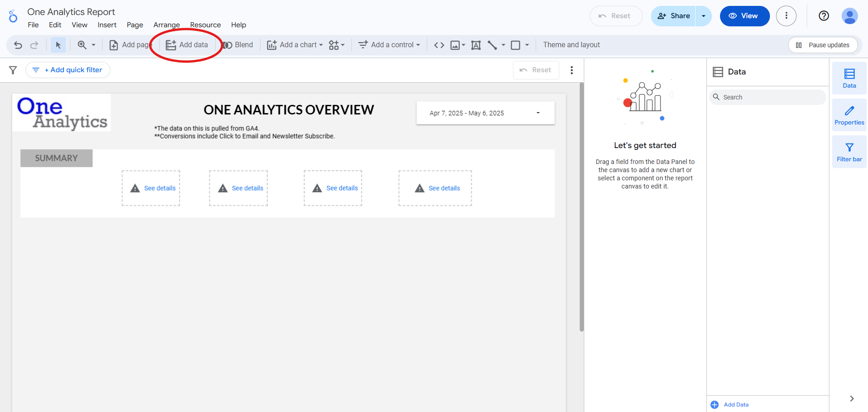Open the more options menu in header
This screenshot has height=412, width=868.
point(786,16)
